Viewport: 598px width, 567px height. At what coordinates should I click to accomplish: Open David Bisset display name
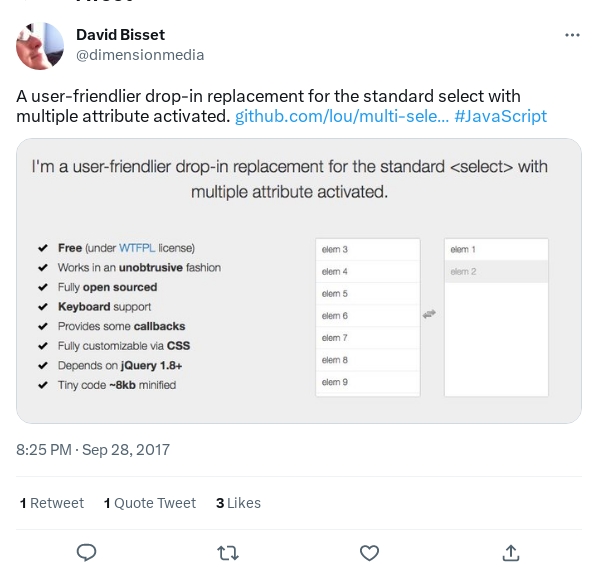[120, 35]
